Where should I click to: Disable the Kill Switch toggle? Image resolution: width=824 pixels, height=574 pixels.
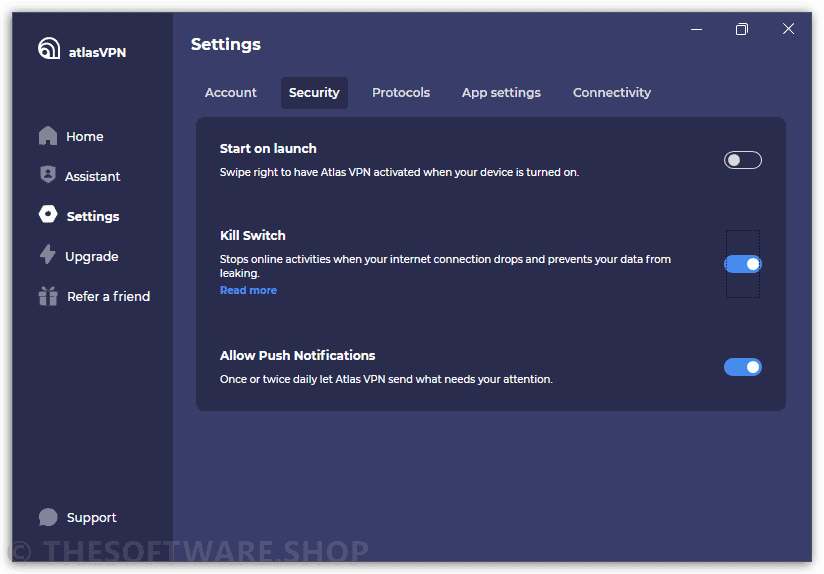click(743, 264)
